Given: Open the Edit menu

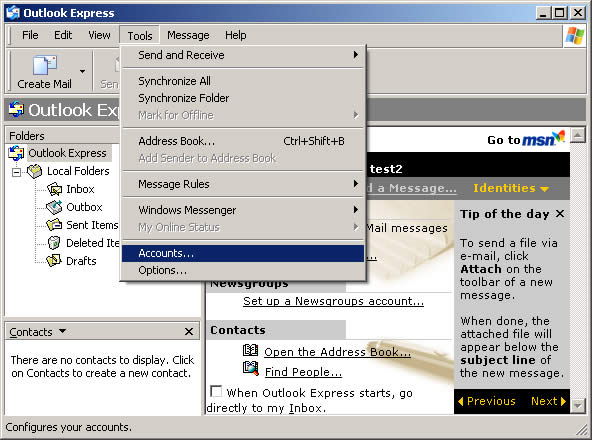Looking at the screenshot, I should [63, 35].
